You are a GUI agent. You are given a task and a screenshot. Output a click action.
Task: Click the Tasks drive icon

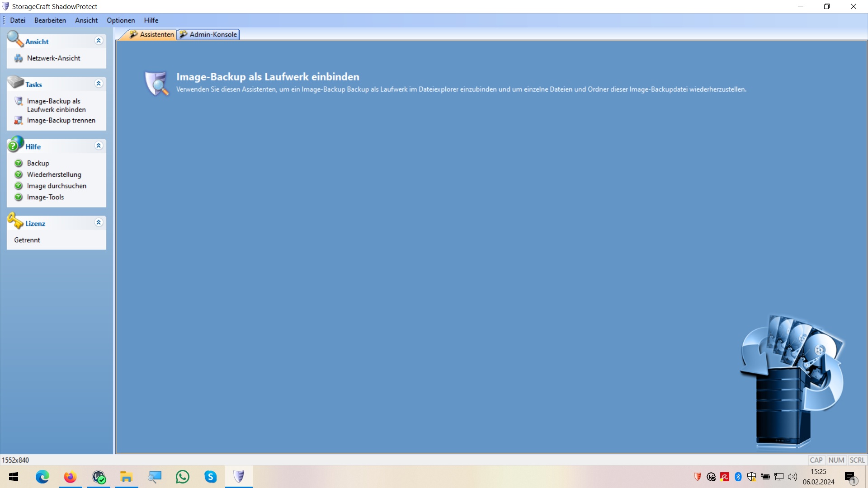tap(15, 82)
